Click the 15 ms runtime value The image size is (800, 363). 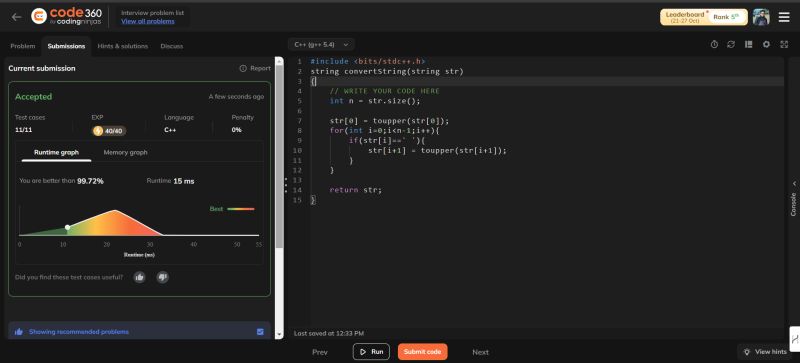[x=184, y=181]
